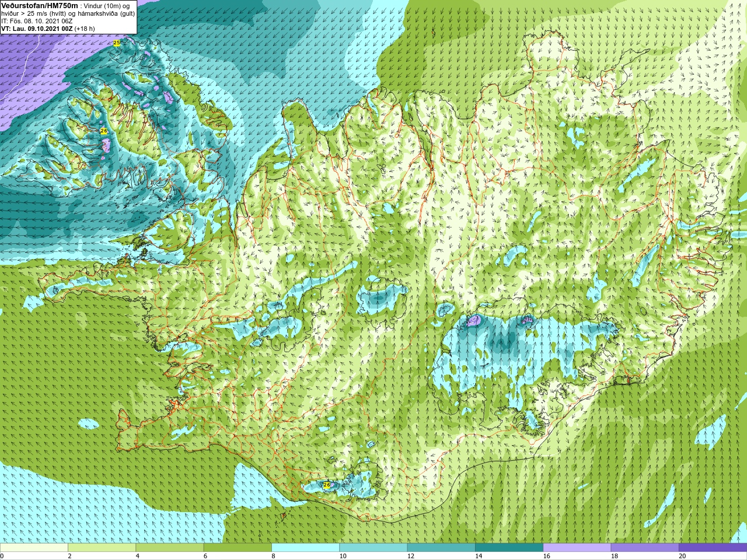Click the legend scale label 20
The width and height of the screenshot is (747, 560).
click(682, 556)
